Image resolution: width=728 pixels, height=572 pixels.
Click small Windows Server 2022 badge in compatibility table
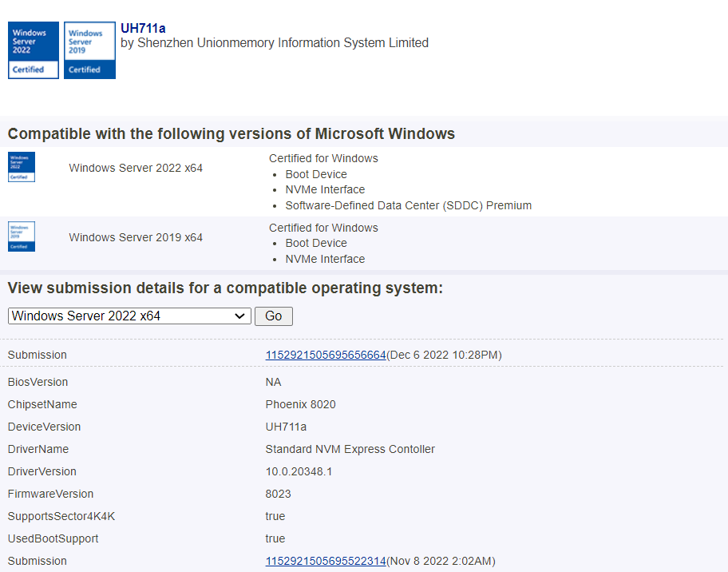[22, 167]
